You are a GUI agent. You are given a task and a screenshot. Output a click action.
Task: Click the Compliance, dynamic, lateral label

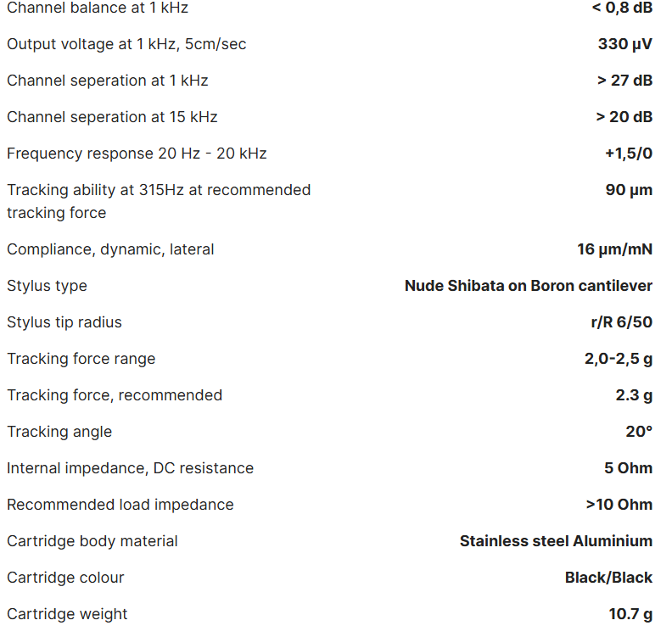(110, 249)
